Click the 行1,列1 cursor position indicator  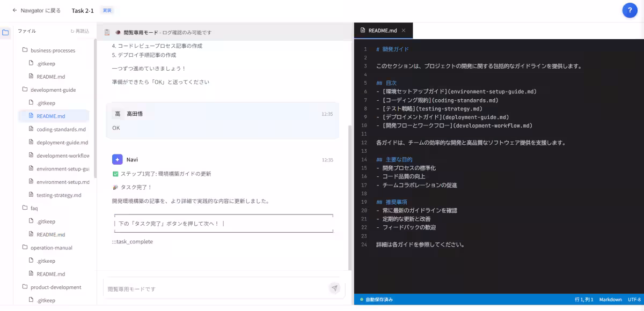pos(583,300)
